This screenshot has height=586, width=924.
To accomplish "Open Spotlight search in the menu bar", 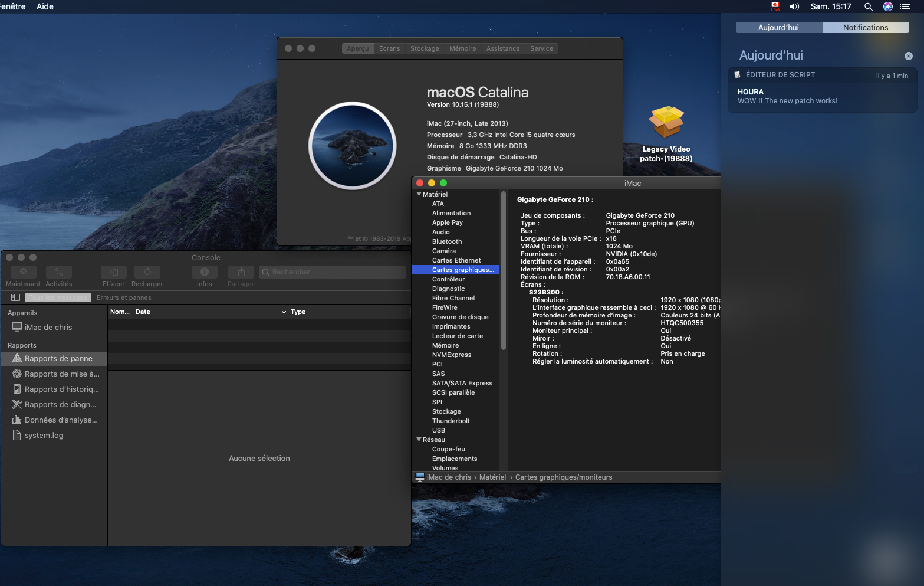I will tap(869, 6).
